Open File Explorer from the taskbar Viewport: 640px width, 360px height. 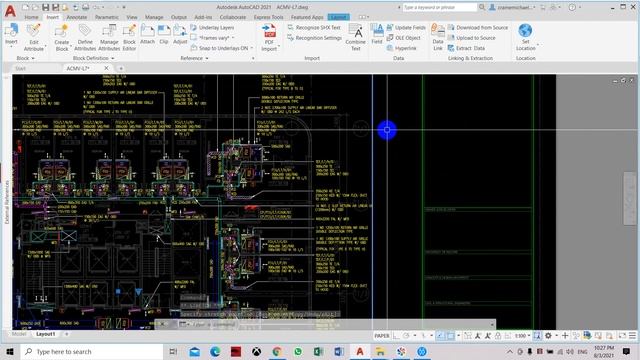[x=380, y=351]
